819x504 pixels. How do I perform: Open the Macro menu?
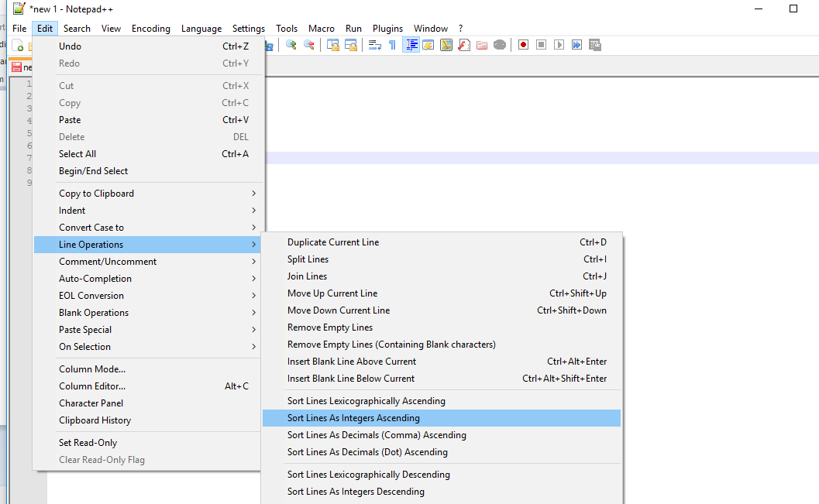322,28
